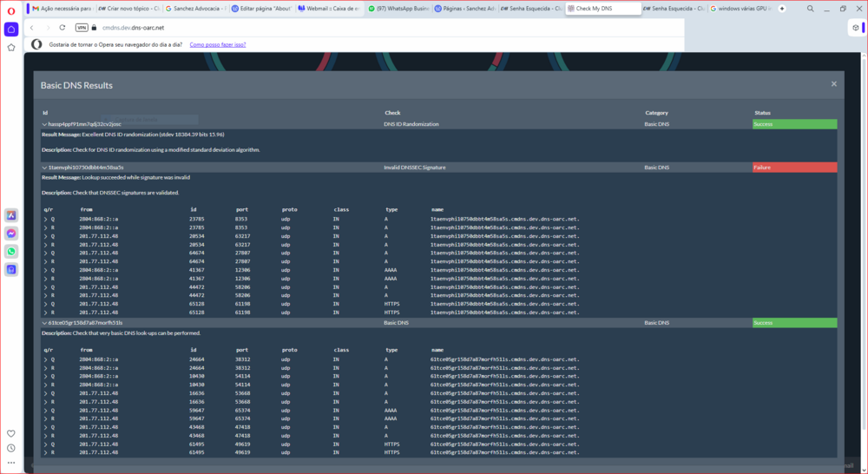The height and width of the screenshot is (474, 868).
Task: Reload the page with the refresh icon
Action: point(62,28)
